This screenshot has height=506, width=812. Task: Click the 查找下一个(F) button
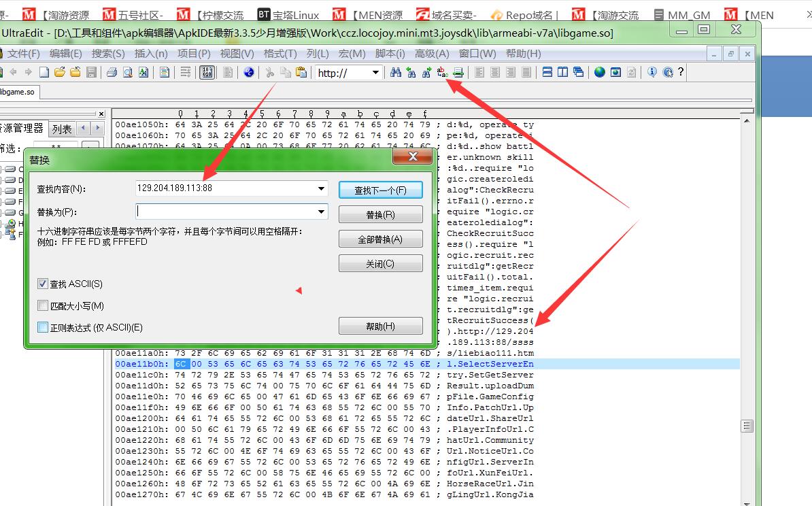(x=380, y=190)
